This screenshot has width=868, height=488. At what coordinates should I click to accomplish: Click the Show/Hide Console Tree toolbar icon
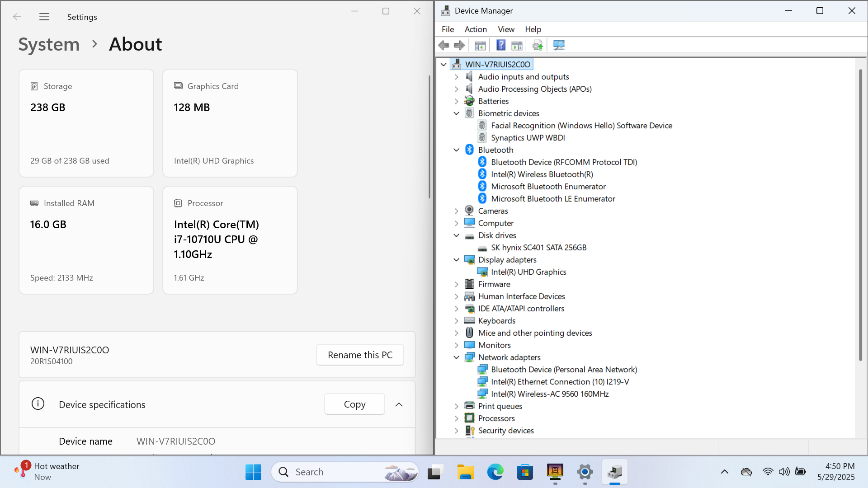click(x=480, y=45)
